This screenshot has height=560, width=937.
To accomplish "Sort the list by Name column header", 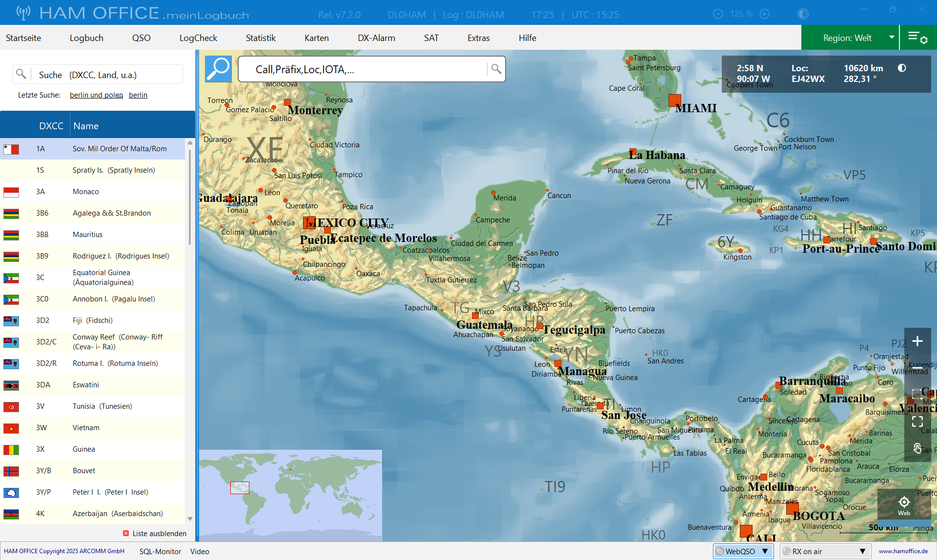I will tap(86, 126).
